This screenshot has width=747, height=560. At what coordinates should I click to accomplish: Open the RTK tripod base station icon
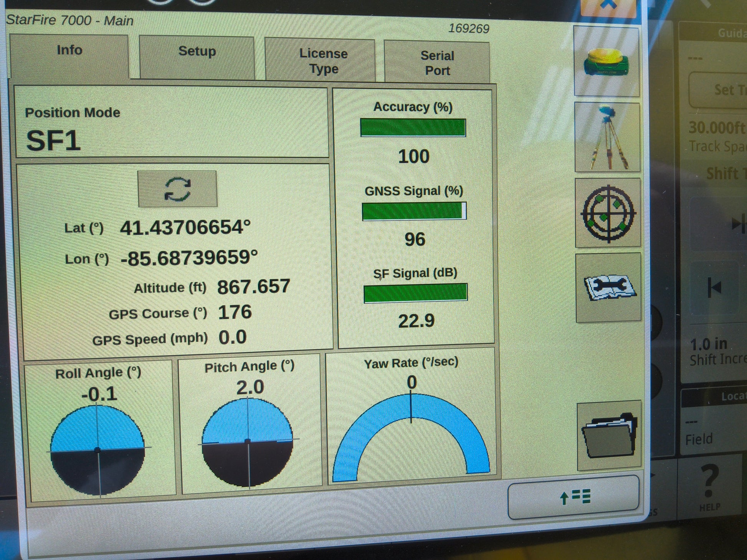[x=607, y=137]
